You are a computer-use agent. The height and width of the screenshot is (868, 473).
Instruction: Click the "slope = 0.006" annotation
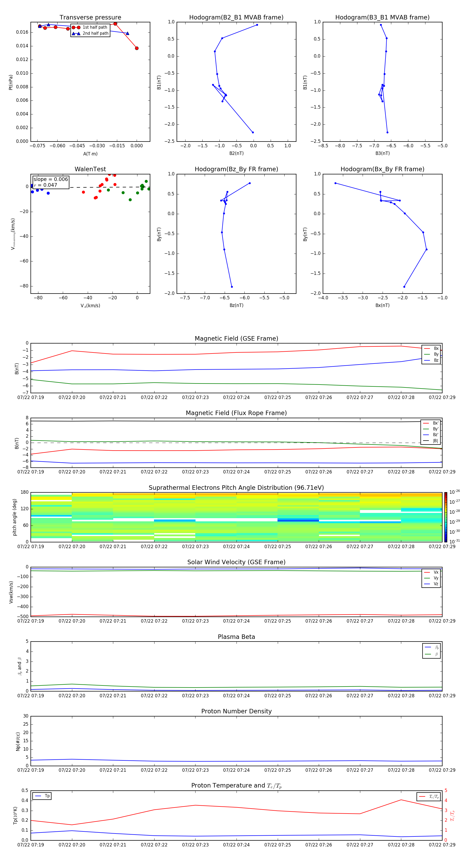pyautogui.click(x=50, y=179)
